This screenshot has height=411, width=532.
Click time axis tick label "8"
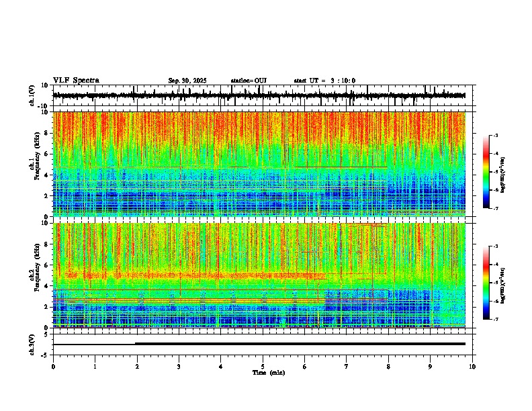[388, 367]
